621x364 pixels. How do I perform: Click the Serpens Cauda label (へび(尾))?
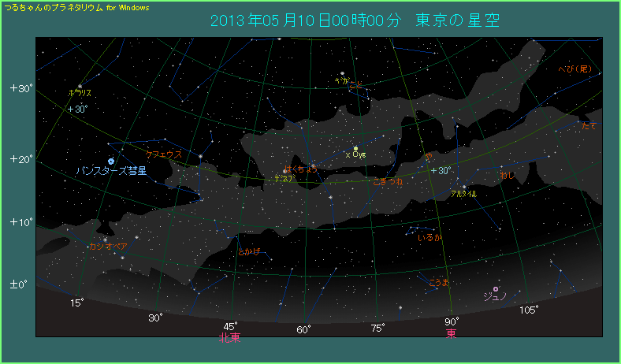click(574, 69)
